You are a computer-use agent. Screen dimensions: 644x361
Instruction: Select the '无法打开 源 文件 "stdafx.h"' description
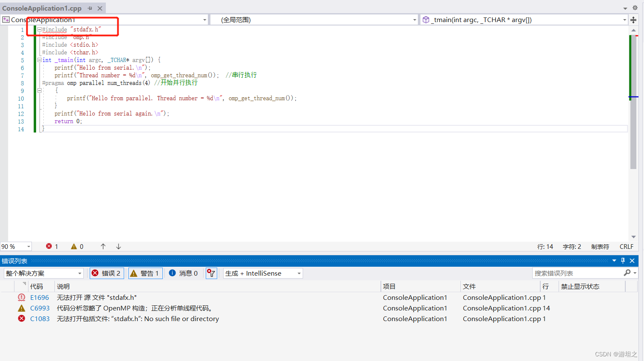coord(97,298)
